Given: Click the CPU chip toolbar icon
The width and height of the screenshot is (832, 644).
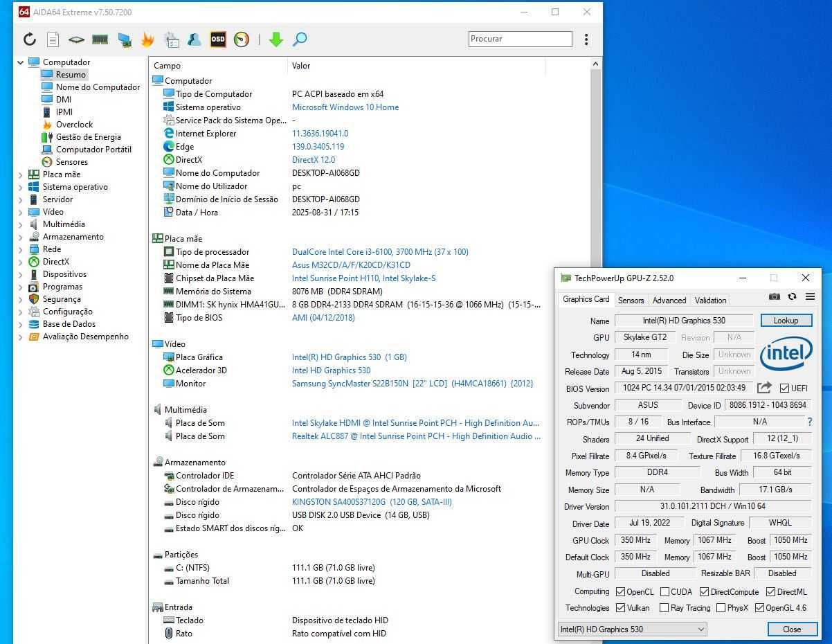Looking at the screenshot, I should pos(76,39).
